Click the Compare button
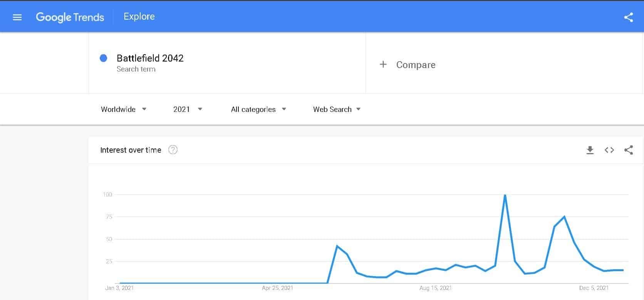The image size is (644, 300). (416, 65)
